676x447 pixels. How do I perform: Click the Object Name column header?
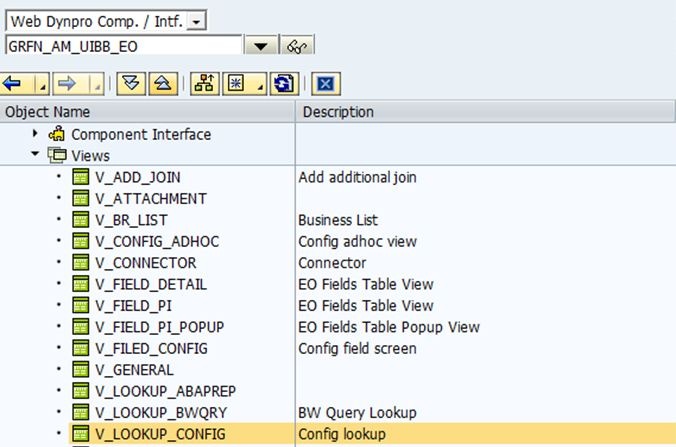click(147, 112)
